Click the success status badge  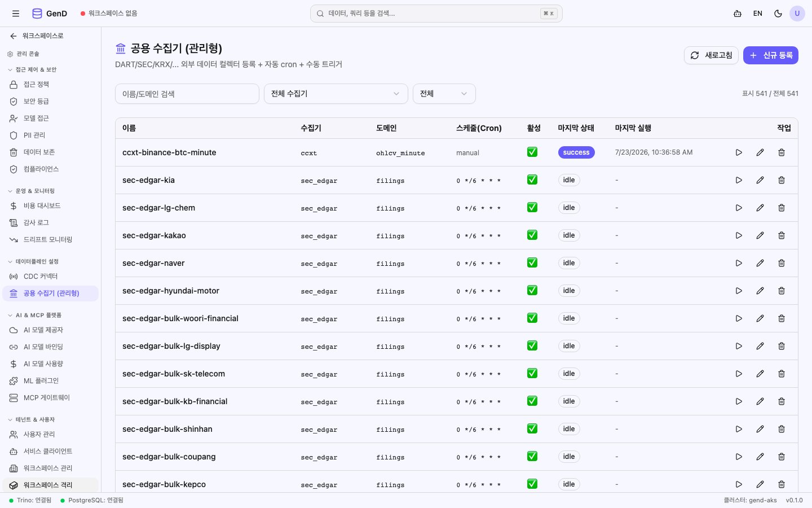coord(576,152)
